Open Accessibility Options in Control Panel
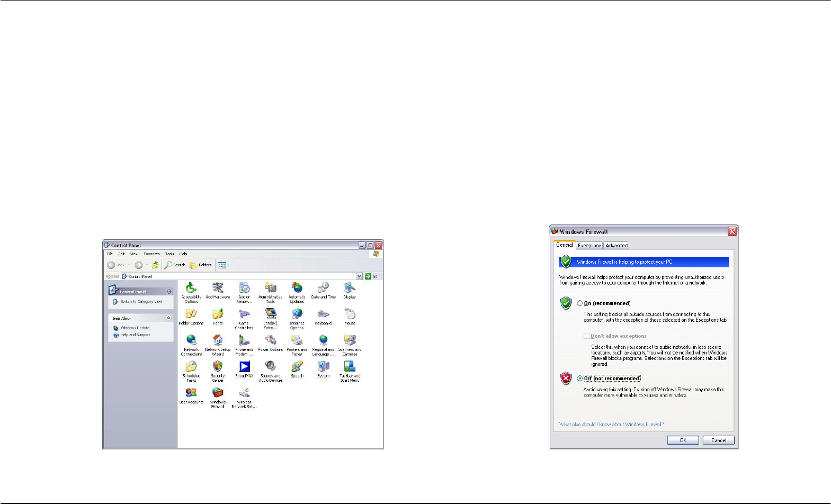Screen dimensions: 831x504 tap(191, 292)
